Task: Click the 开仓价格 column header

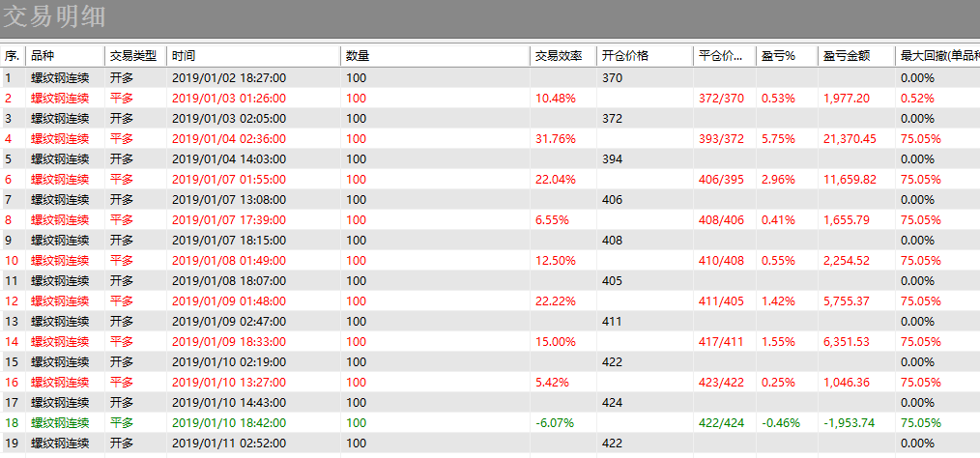Action: (x=645, y=56)
